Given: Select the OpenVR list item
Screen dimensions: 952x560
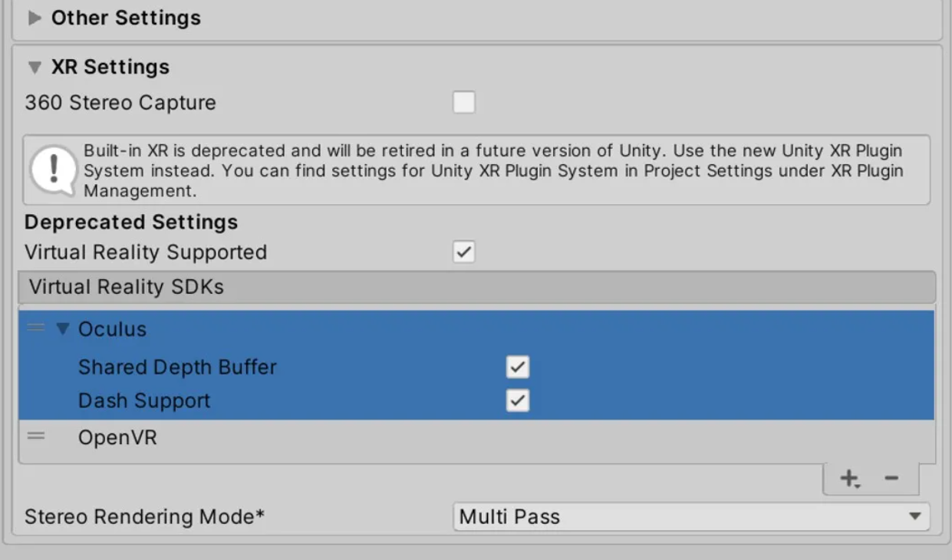Looking at the screenshot, I should tap(117, 438).
